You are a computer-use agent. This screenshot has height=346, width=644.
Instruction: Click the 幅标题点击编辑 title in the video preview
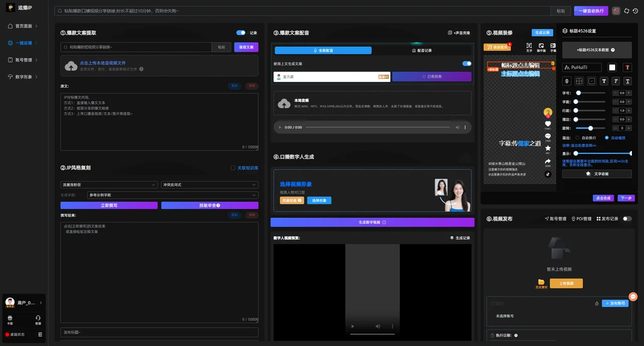(x=520, y=65)
